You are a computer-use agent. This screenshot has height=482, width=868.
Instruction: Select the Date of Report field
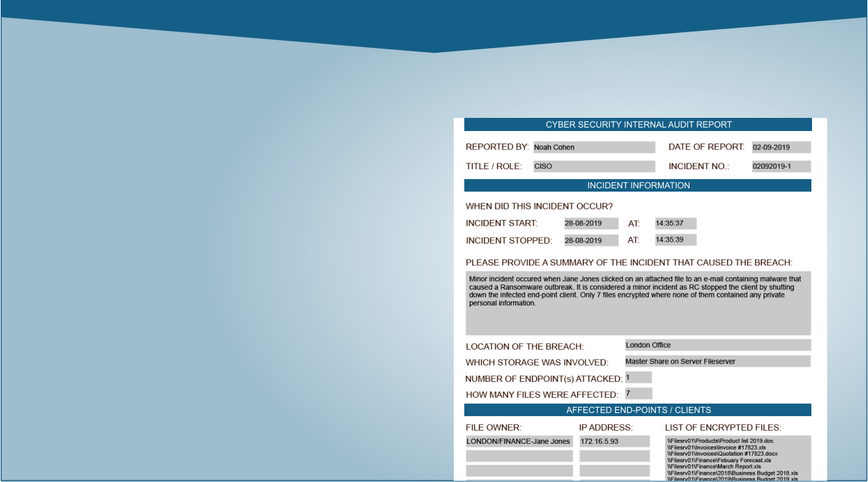pyautogui.click(x=781, y=146)
